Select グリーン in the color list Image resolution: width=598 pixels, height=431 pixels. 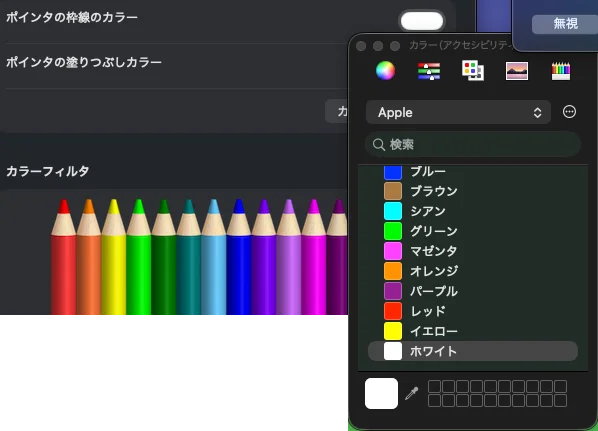(473, 231)
